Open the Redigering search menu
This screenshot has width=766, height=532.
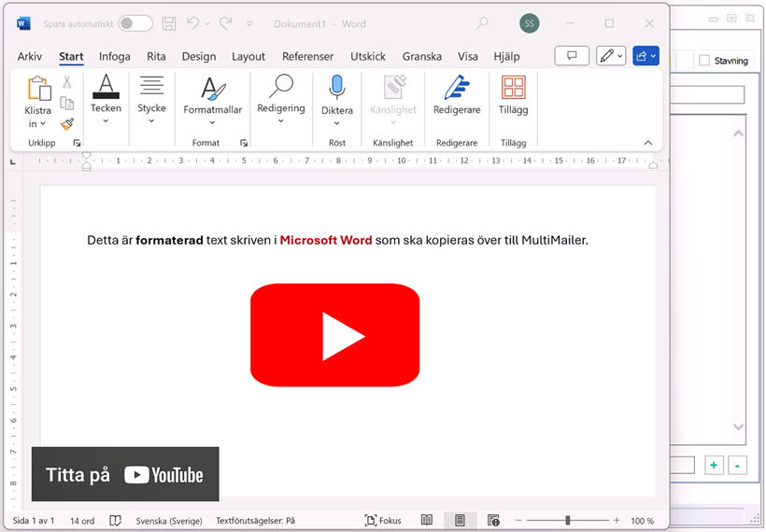tap(281, 99)
